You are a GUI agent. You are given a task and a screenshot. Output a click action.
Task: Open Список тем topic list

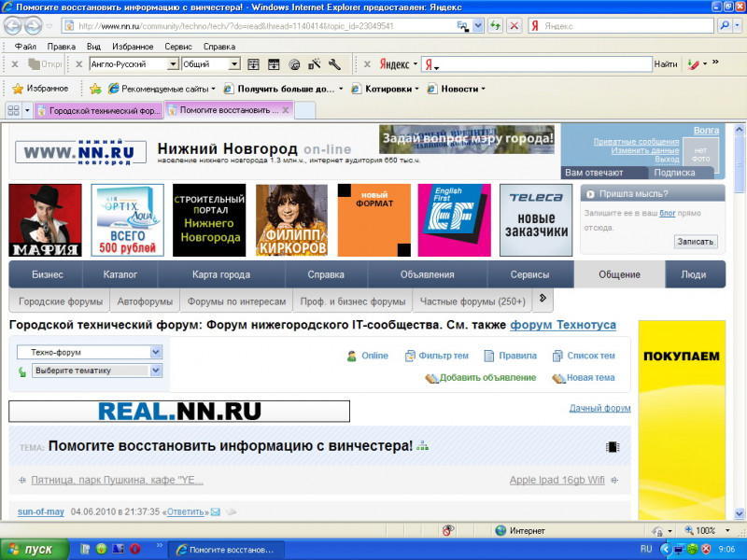pos(584,356)
